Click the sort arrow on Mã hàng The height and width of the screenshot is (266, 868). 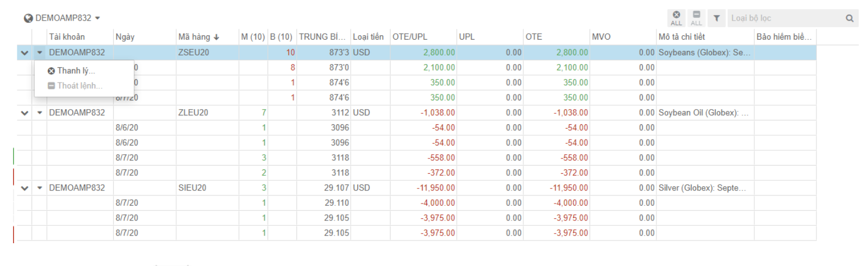[x=216, y=37]
